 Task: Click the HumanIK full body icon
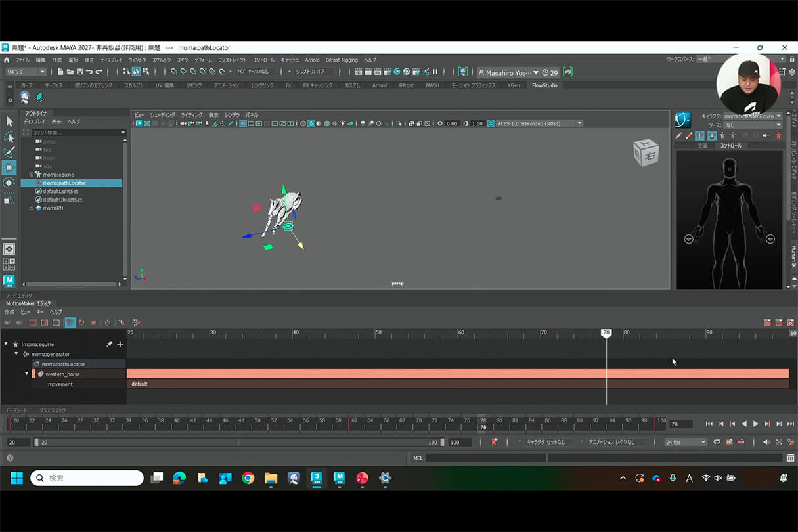click(x=711, y=135)
